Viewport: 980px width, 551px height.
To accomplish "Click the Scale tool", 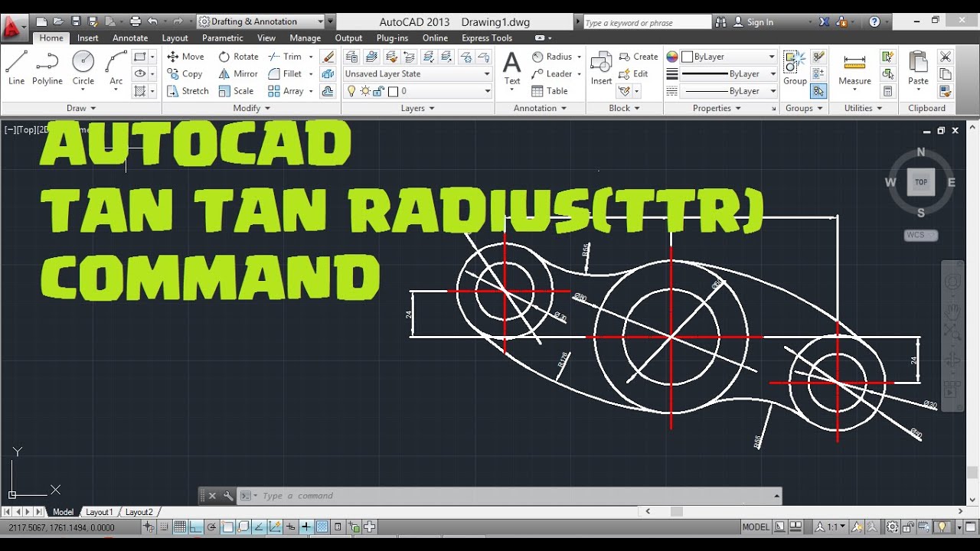I will click(x=236, y=91).
